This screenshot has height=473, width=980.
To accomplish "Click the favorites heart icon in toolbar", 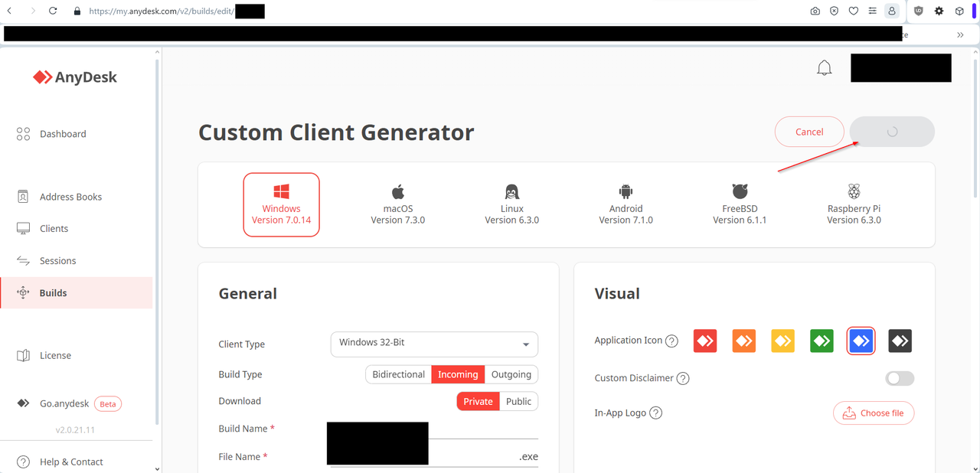I will click(x=853, y=11).
